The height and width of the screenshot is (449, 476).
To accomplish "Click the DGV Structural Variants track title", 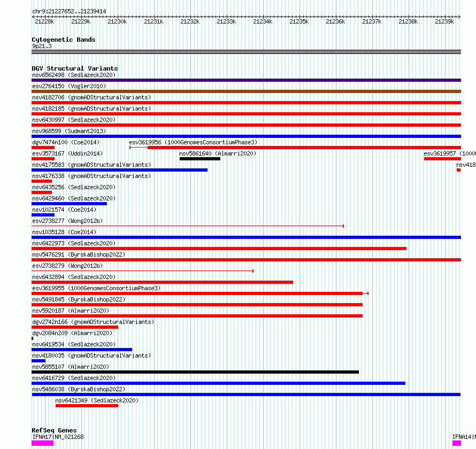I will click(x=75, y=68).
